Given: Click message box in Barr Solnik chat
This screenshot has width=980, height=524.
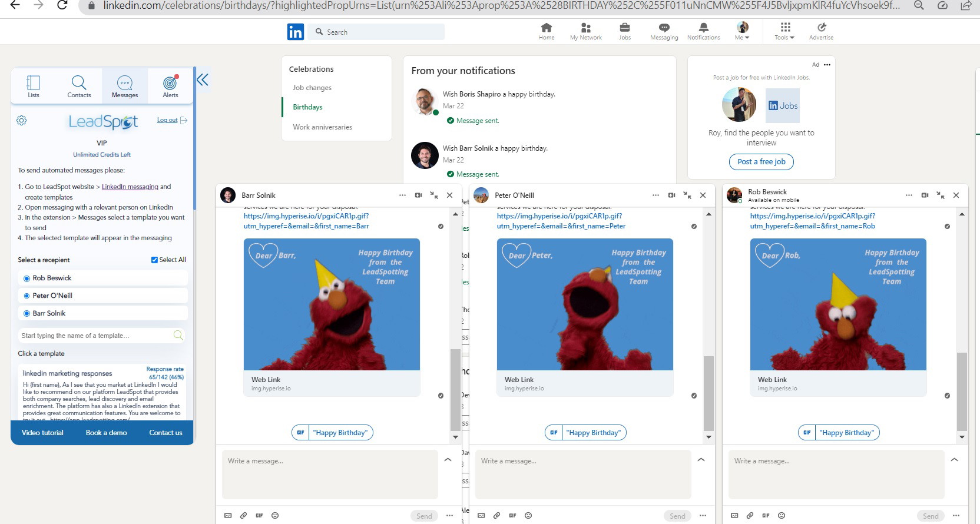Looking at the screenshot, I should (330, 475).
